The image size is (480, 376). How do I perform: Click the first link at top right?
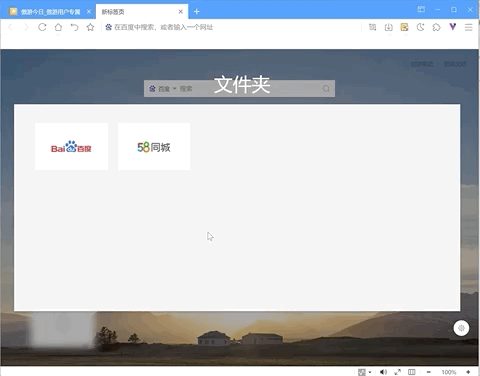click(422, 64)
